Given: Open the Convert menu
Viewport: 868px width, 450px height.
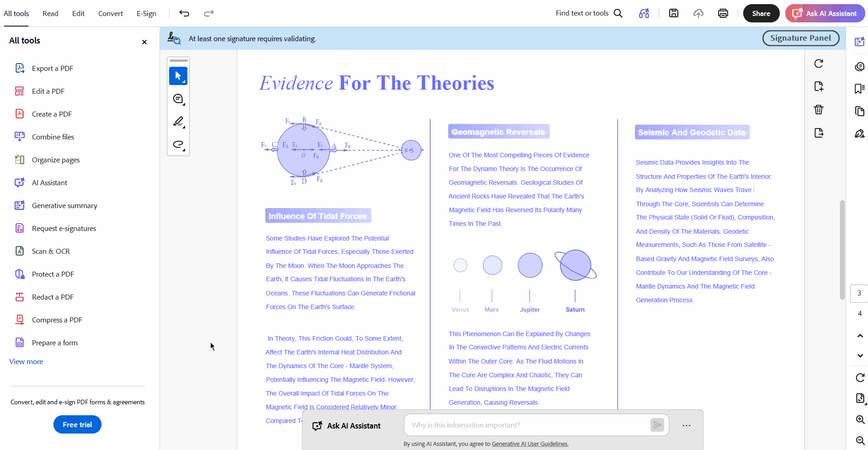Looking at the screenshot, I should [111, 13].
